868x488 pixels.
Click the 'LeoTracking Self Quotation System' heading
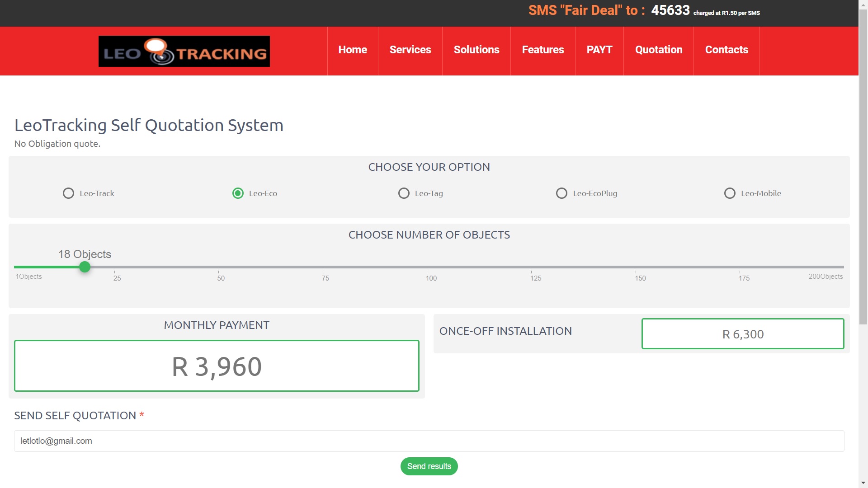click(149, 125)
